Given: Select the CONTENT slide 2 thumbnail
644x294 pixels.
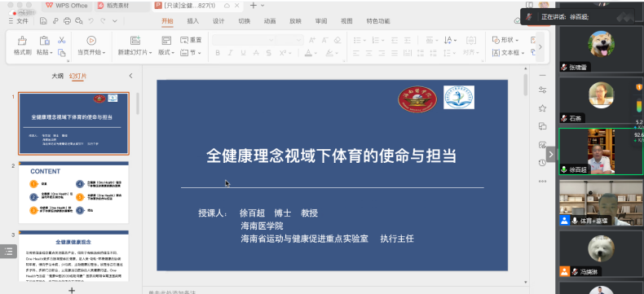Looking at the screenshot, I should click(x=74, y=192).
